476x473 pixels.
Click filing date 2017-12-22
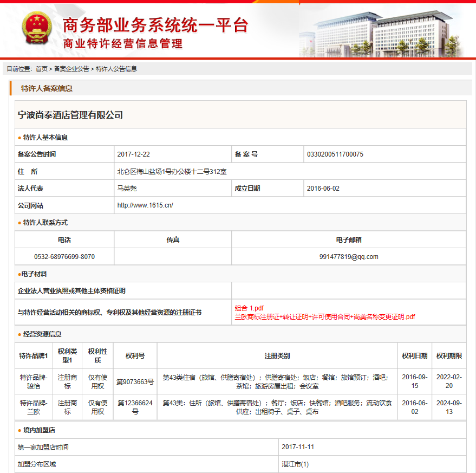[x=134, y=154]
